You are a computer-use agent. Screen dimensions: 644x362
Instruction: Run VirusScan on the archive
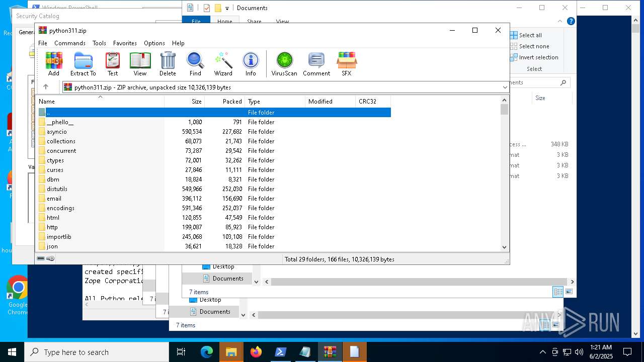point(284,64)
